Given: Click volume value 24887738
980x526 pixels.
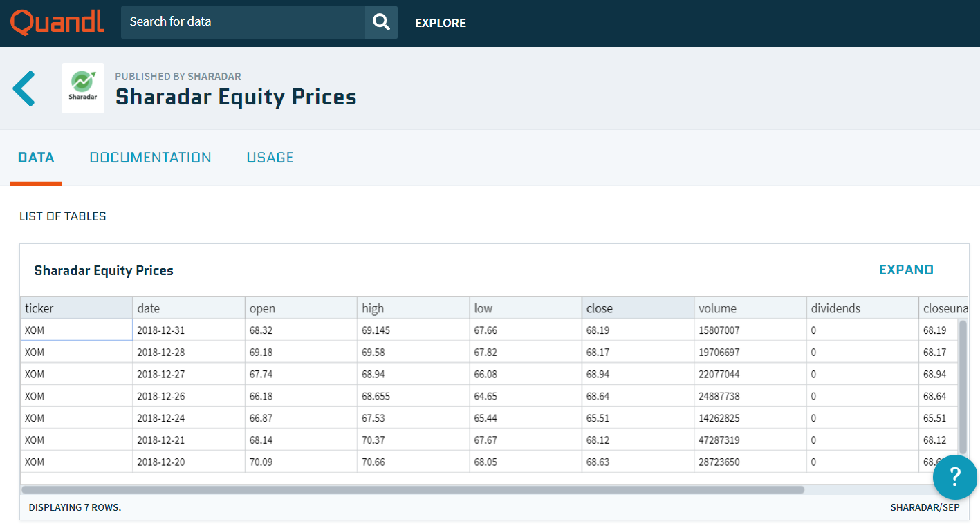Looking at the screenshot, I should (x=750, y=396).
